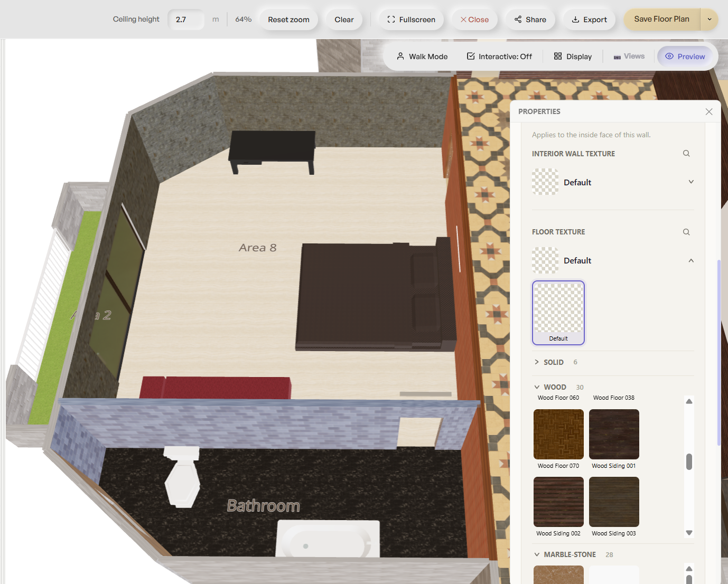Image resolution: width=728 pixels, height=584 pixels.
Task: Click the Share button
Action: [530, 20]
